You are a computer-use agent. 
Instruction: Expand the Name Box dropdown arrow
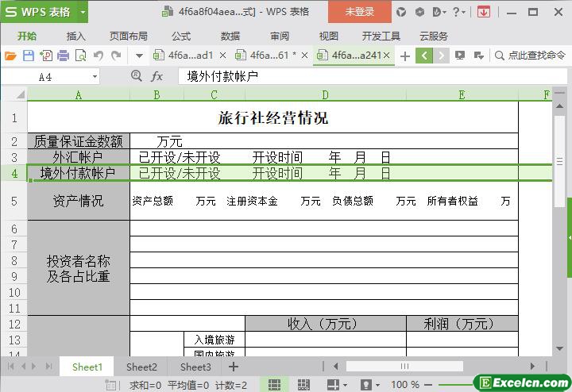95,77
